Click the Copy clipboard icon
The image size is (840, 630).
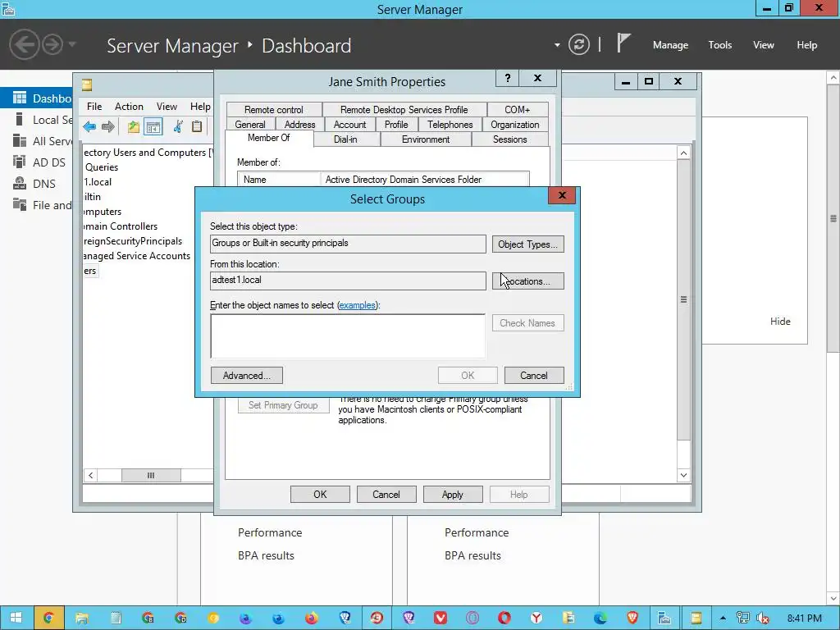click(x=197, y=126)
